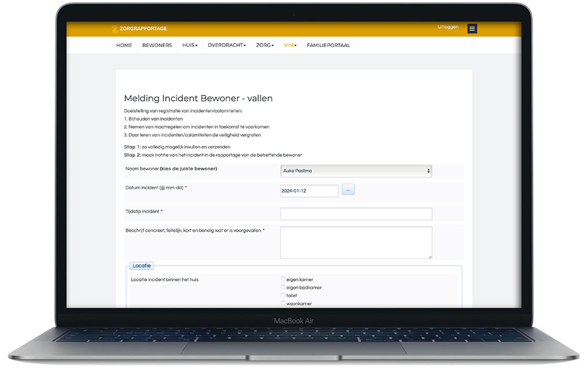
Task: Navigate to FAMILIEPORTAAL
Action: [328, 45]
